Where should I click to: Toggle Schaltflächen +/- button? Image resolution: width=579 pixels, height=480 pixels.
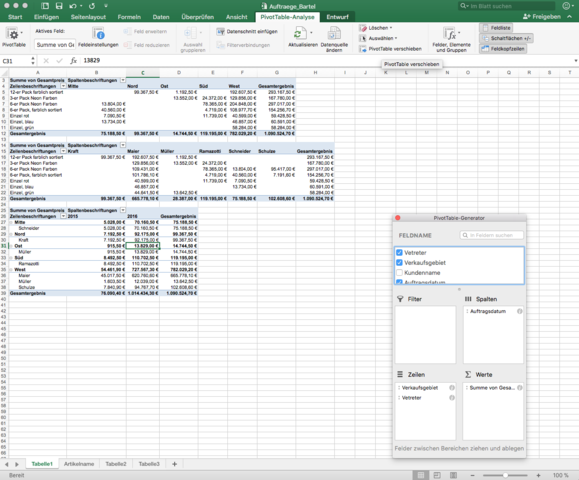[x=506, y=38]
